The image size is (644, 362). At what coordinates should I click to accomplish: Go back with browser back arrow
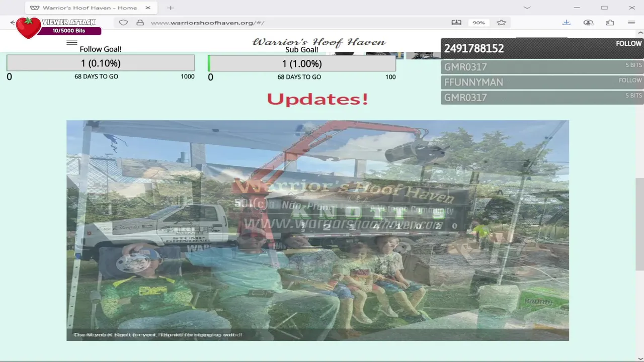pyautogui.click(x=13, y=23)
